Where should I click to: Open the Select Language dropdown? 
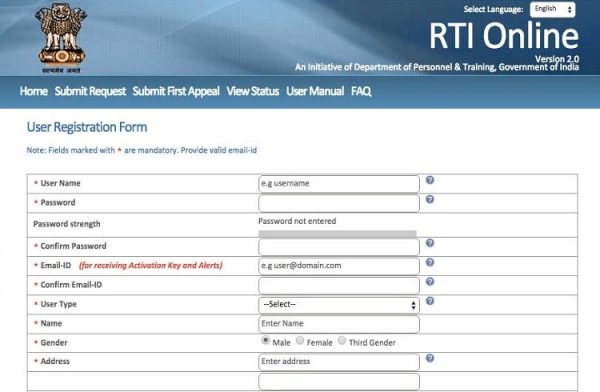click(x=553, y=9)
